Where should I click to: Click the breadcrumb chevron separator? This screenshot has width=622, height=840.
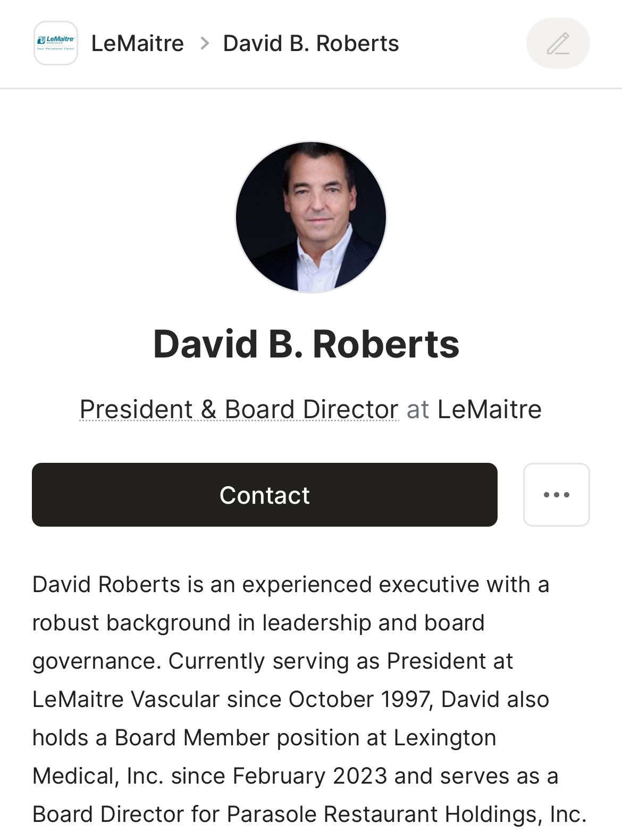pyautogui.click(x=205, y=43)
